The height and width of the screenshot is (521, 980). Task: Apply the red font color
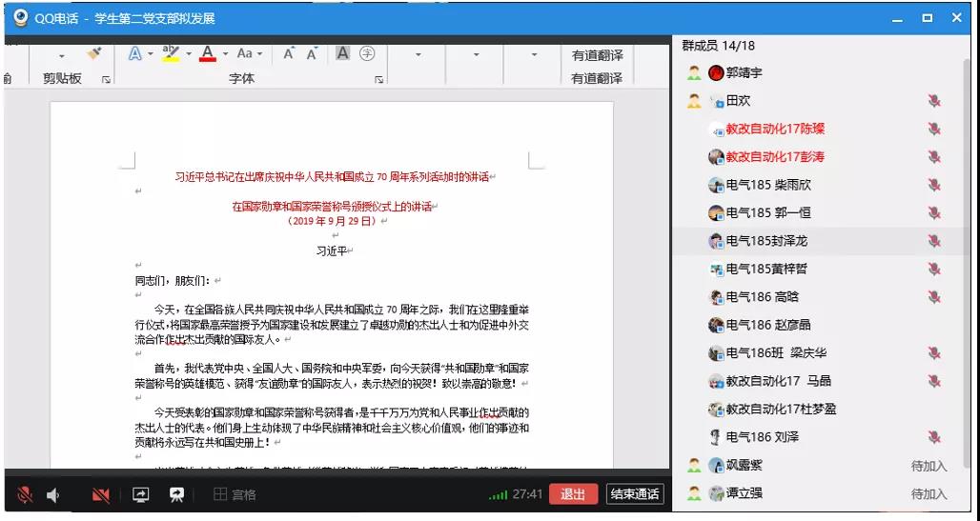click(208, 54)
